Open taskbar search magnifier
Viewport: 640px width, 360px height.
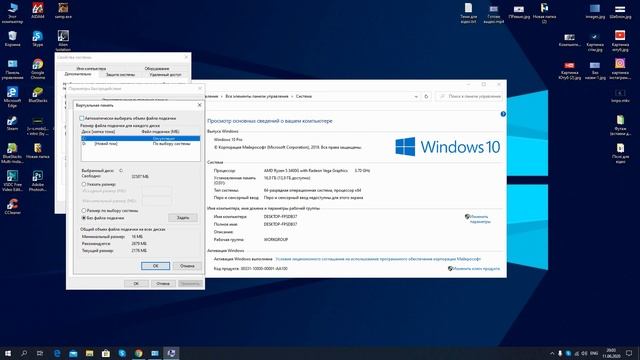coord(24,353)
